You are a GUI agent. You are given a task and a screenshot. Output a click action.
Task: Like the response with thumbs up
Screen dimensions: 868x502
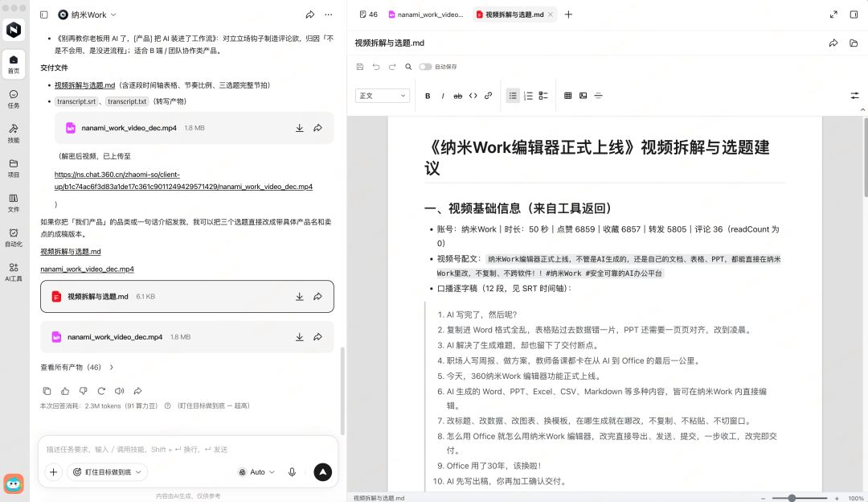coord(65,391)
